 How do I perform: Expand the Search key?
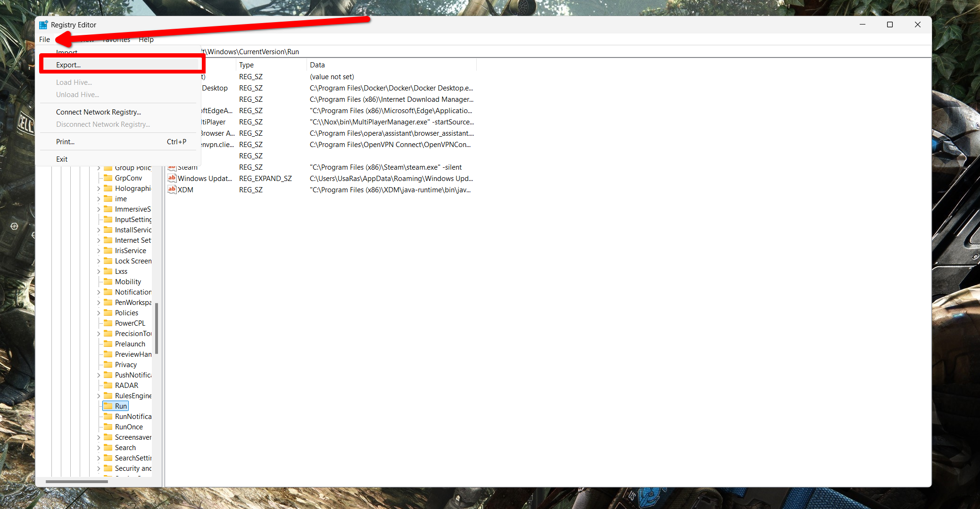(x=99, y=447)
